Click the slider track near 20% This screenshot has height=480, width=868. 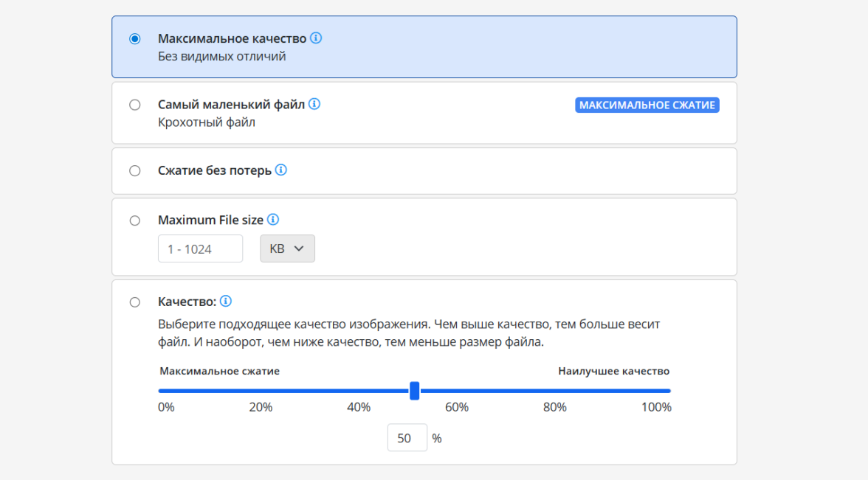coord(261,391)
